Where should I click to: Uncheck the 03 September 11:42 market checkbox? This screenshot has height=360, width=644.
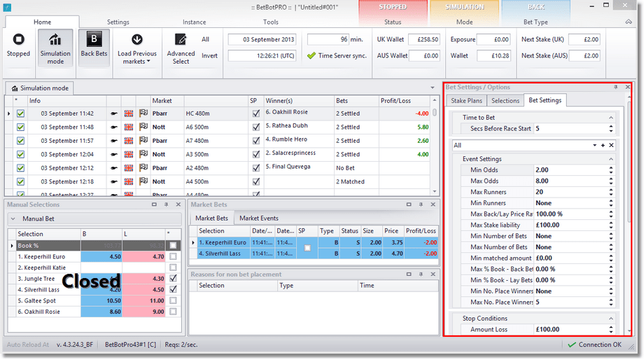tap(20, 113)
